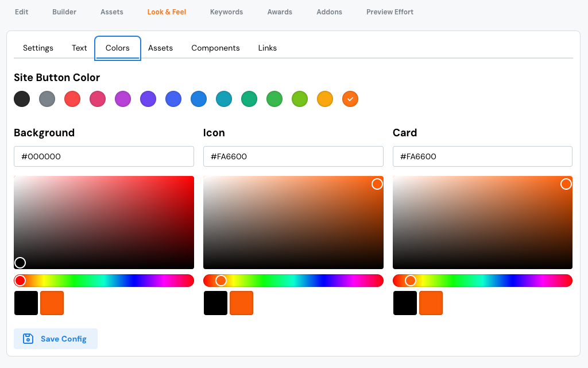The image size is (588, 368).
Task: Select the black site button color
Action: click(x=22, y=99)
